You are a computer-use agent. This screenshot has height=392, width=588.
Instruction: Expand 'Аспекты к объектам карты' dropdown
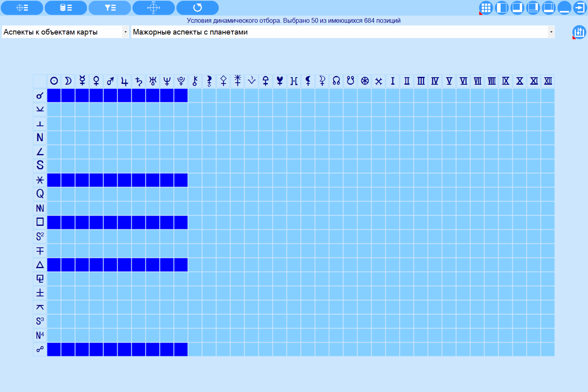(125, 32)
